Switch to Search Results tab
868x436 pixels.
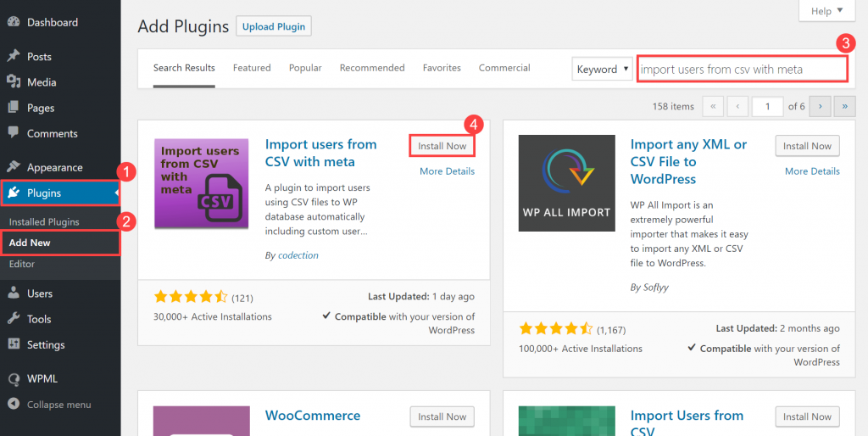pos(184,68)
